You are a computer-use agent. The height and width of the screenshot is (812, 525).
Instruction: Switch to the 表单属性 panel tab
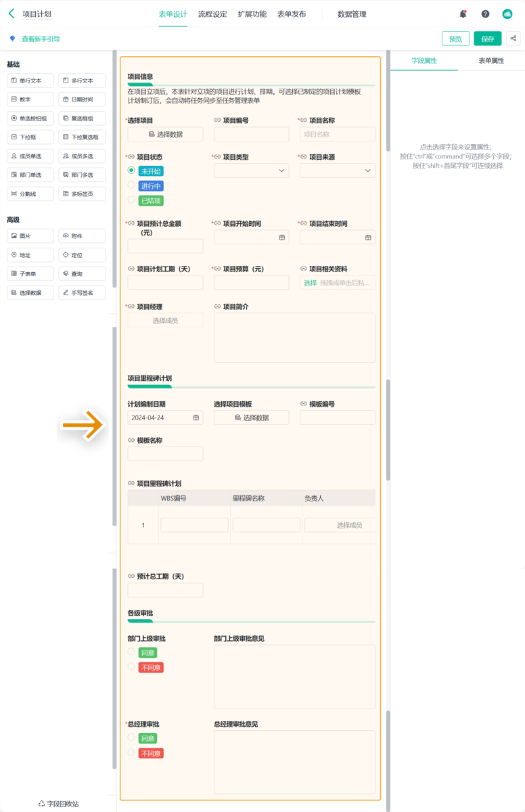[x=491, y=60]
